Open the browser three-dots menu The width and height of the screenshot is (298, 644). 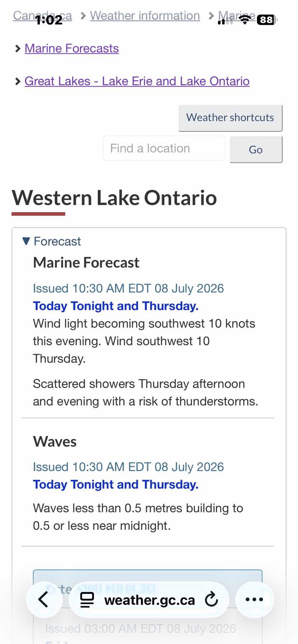pos(254,599)
